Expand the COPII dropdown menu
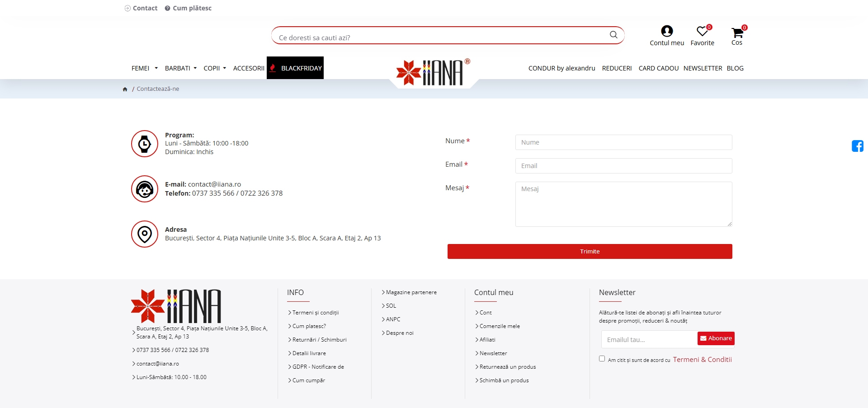 [x=214, y=68]
